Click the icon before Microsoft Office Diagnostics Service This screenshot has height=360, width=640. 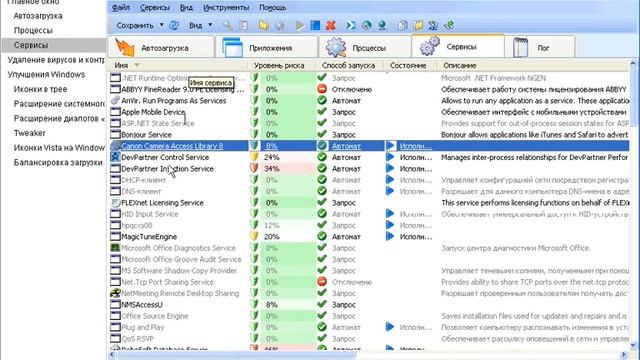pos(115,248)
